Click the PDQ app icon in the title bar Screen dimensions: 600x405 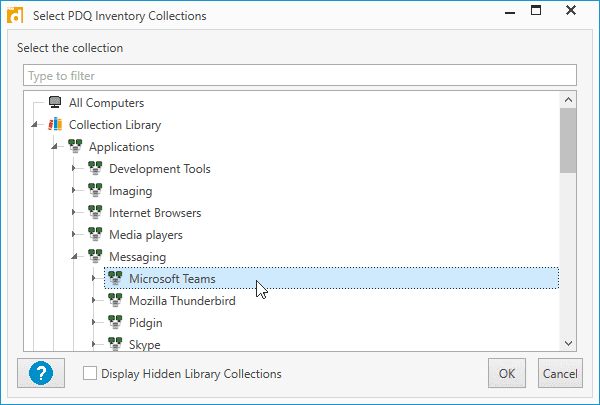15,16
